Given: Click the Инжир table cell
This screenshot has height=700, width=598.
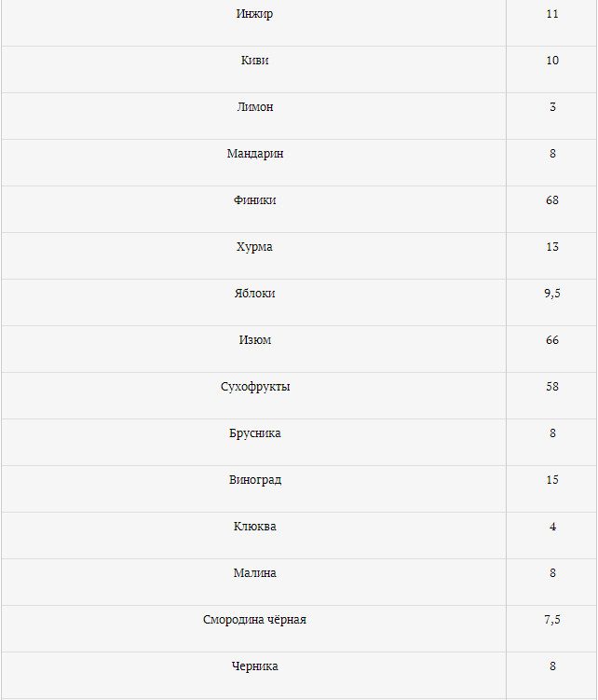Looking at the screenshot, I should click(254, 15).
